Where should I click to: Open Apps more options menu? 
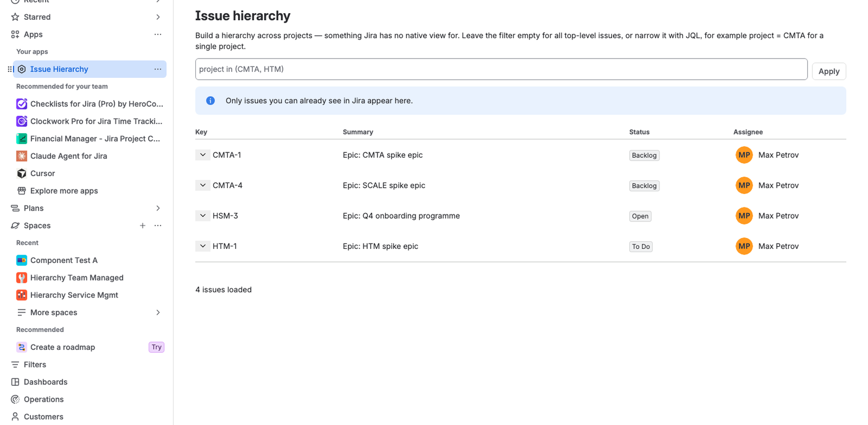pyautogui.click(x=158, y=34)
